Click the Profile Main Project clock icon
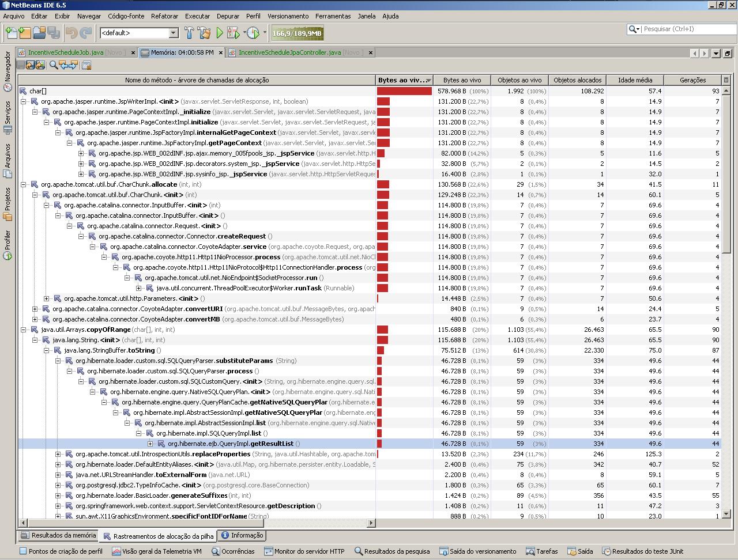The image size is (738, 560). tap(253, 33)
